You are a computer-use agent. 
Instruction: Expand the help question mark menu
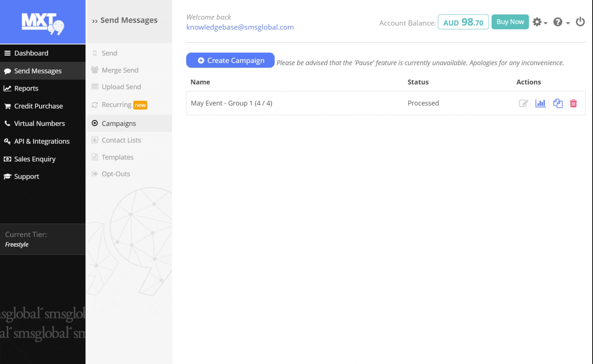[x=561, y=22]
